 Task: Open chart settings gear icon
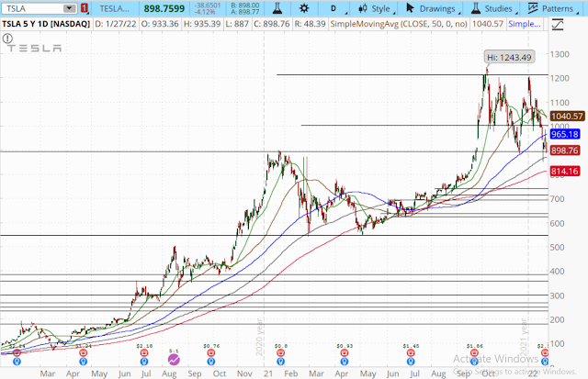(304, 8)
